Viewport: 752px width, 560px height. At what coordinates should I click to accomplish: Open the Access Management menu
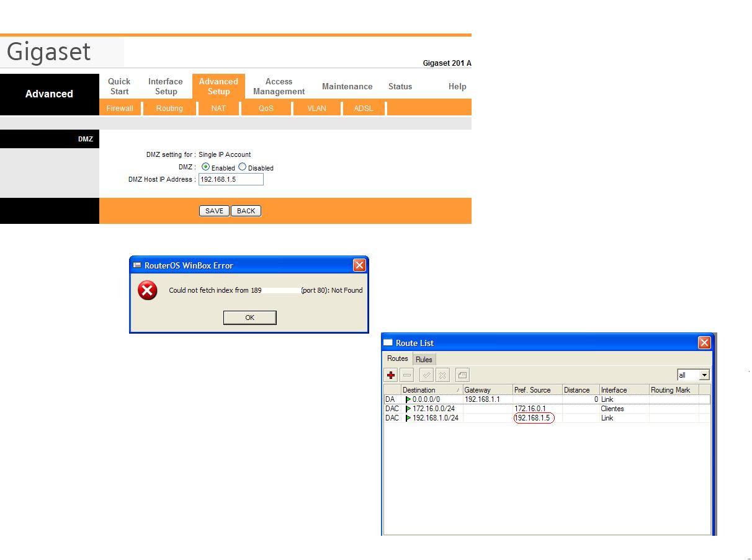(x=279, y=86)
